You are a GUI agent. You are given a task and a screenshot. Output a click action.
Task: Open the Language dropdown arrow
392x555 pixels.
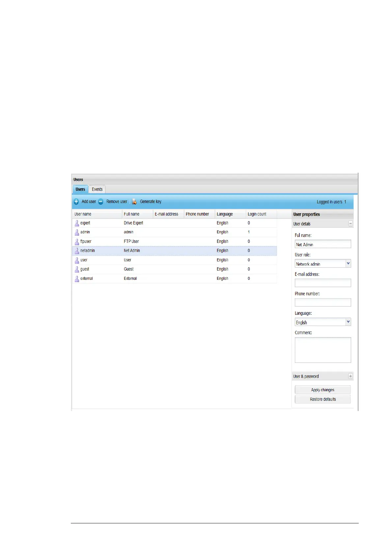348,322
